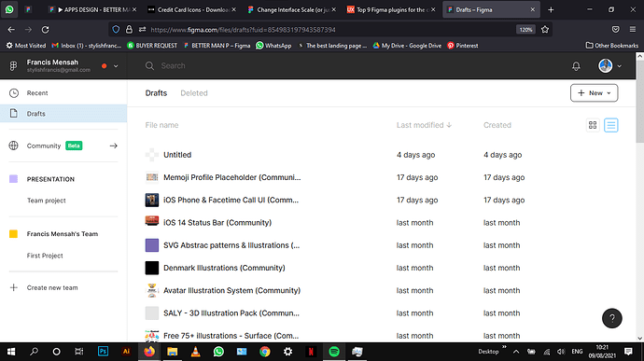Open the Help question mark button

(x=611, y=318)
